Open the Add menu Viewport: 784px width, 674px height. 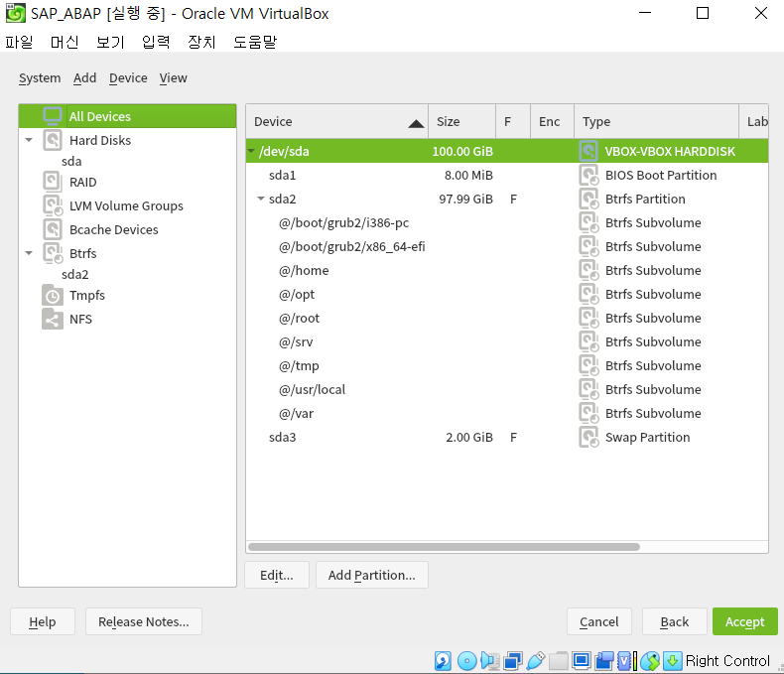pos(84,78)
